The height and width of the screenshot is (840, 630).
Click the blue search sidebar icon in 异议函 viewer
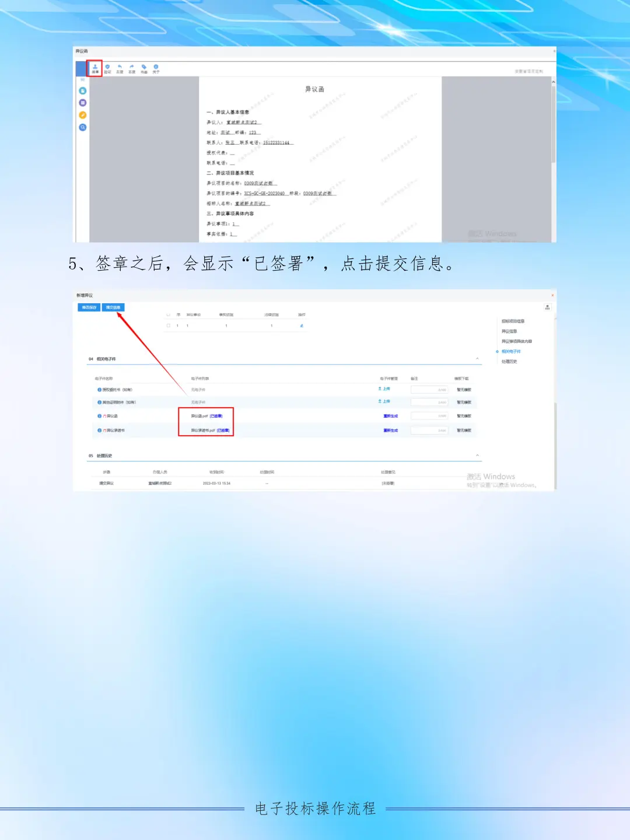83,127
